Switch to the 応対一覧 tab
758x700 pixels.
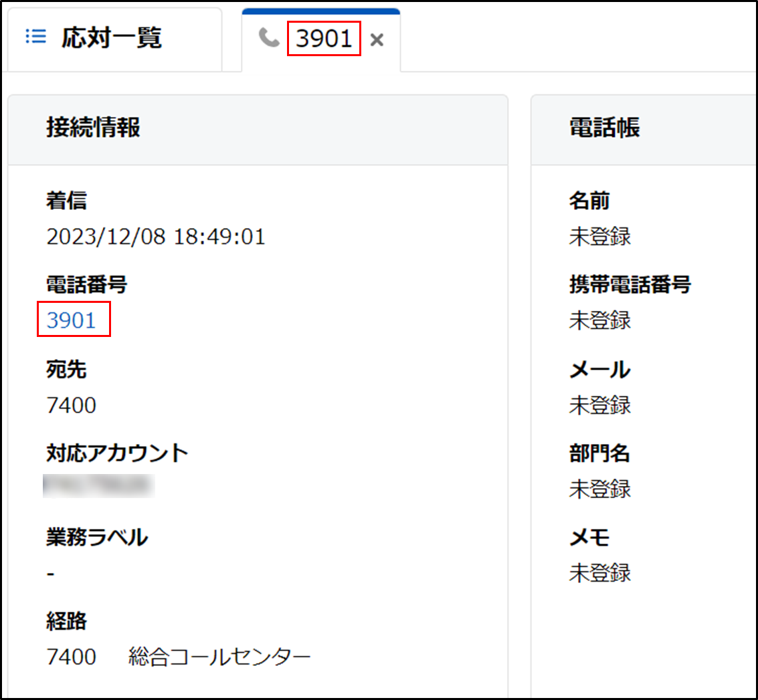point(112,38)
